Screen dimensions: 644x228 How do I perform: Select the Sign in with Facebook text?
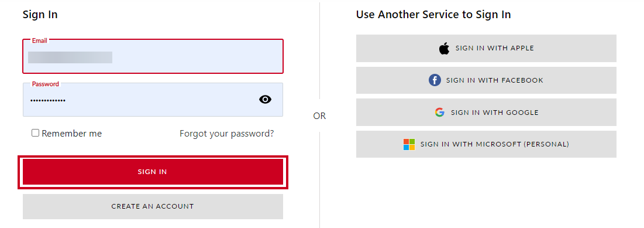(494, 80)
